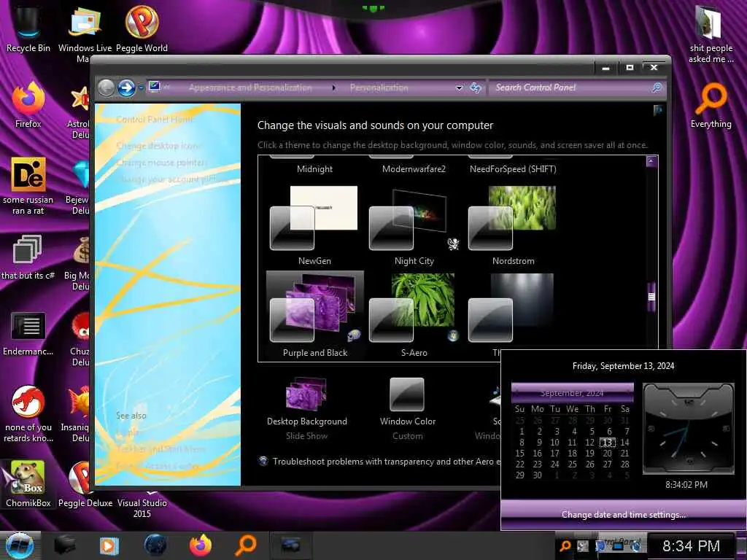Choose the Nordstrom theme
Screen dimensions: 747x560
point(513,225)
